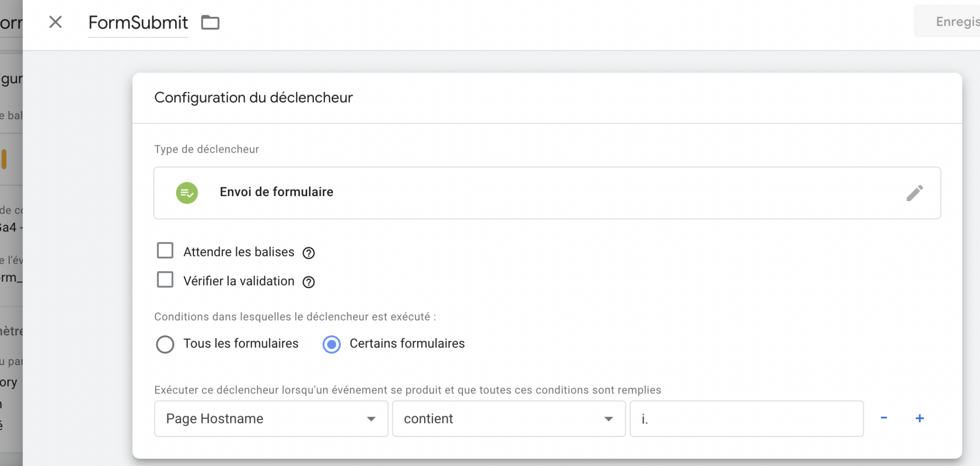Click the Configuration du déclencheur heading

(x=254, y=98)
